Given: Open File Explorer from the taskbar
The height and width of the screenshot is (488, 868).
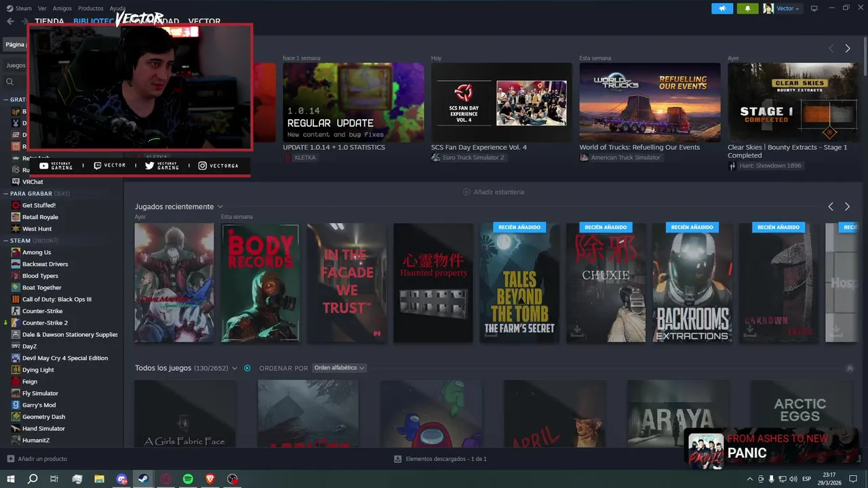Looking at the screenshot, I should coord(99,479).
